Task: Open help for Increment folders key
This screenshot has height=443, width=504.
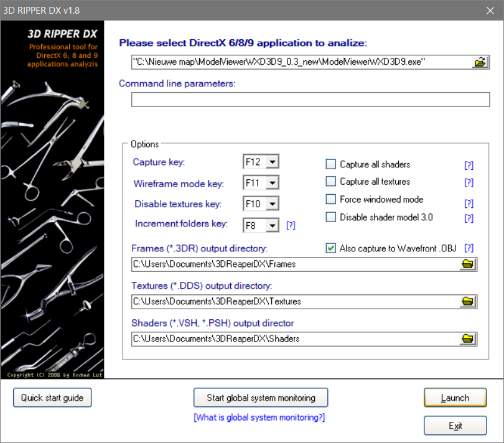Action: pyautogui.click(x=291, y=225)
